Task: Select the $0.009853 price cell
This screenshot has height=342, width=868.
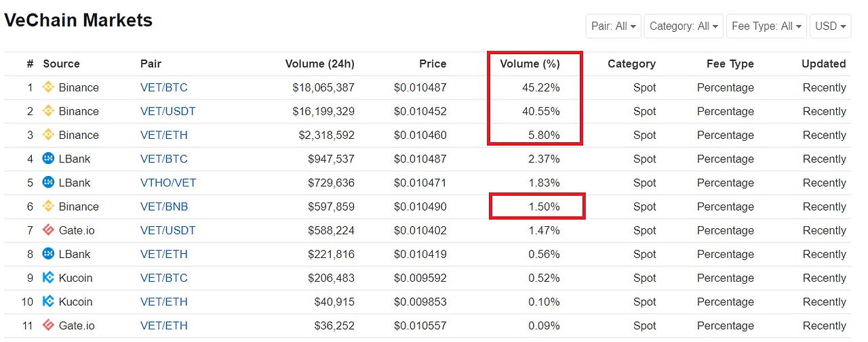Action: point(420,301)
